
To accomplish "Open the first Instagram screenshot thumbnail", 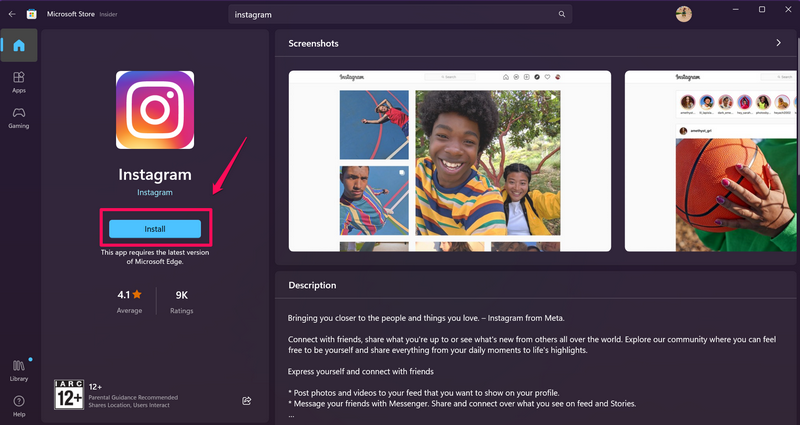I will tap(450, 160).
